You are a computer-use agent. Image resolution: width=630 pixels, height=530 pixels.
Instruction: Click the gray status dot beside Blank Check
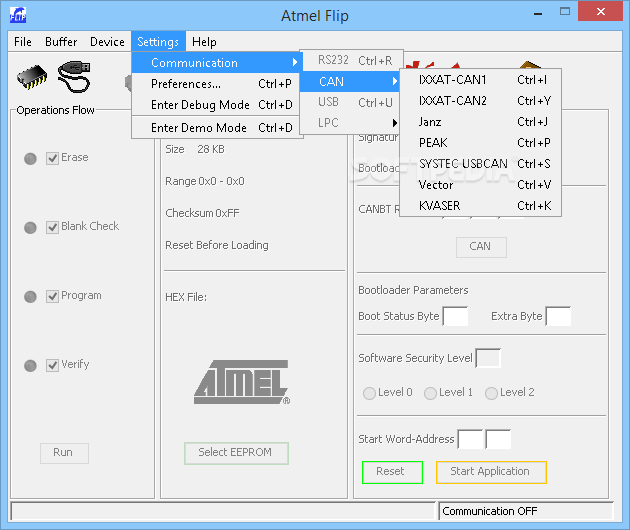tap(30, 228)
